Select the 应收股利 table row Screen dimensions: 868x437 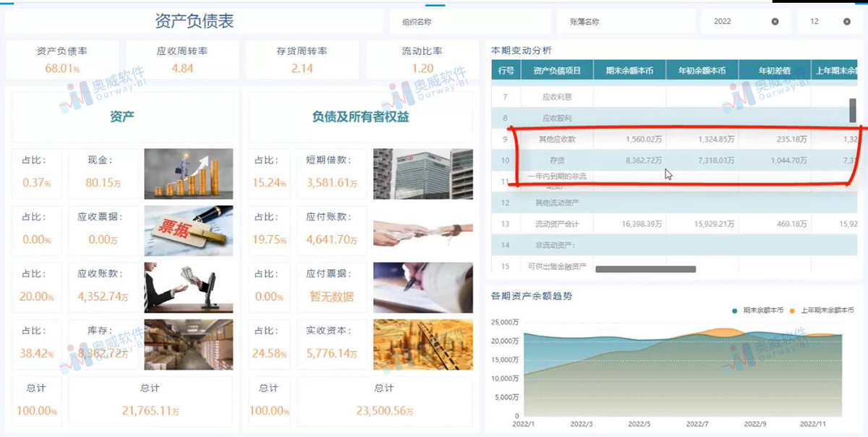674,117
